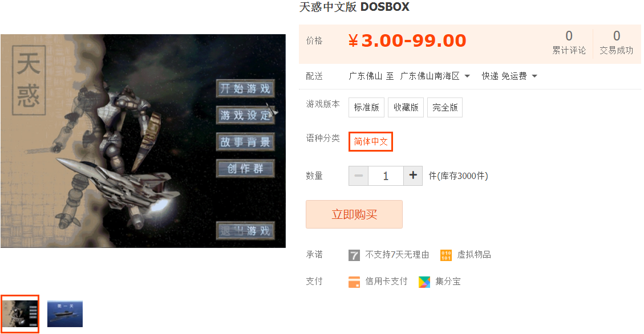Select the 标准版 game version option

pos(366,108)
